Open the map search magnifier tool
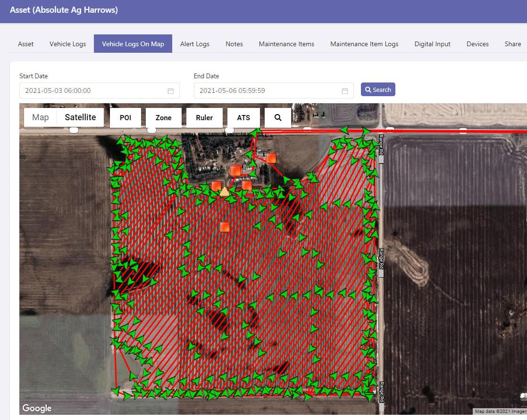 (278, 117)
